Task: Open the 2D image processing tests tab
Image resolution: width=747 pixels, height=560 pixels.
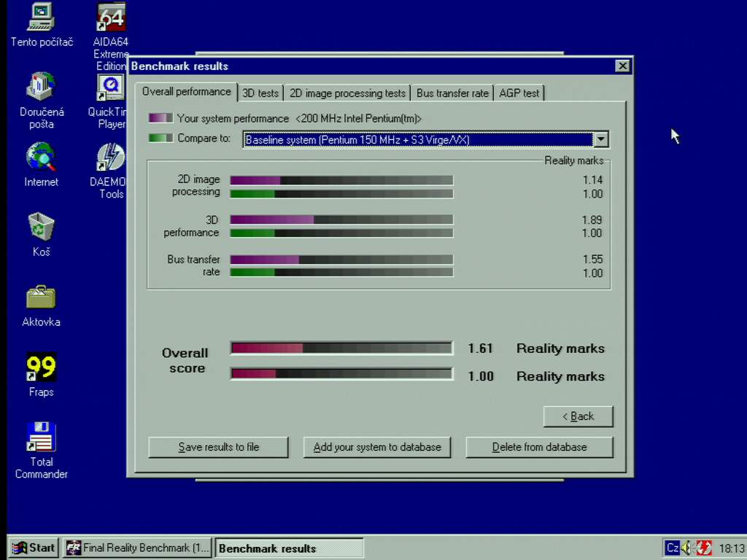Action: 347,93
